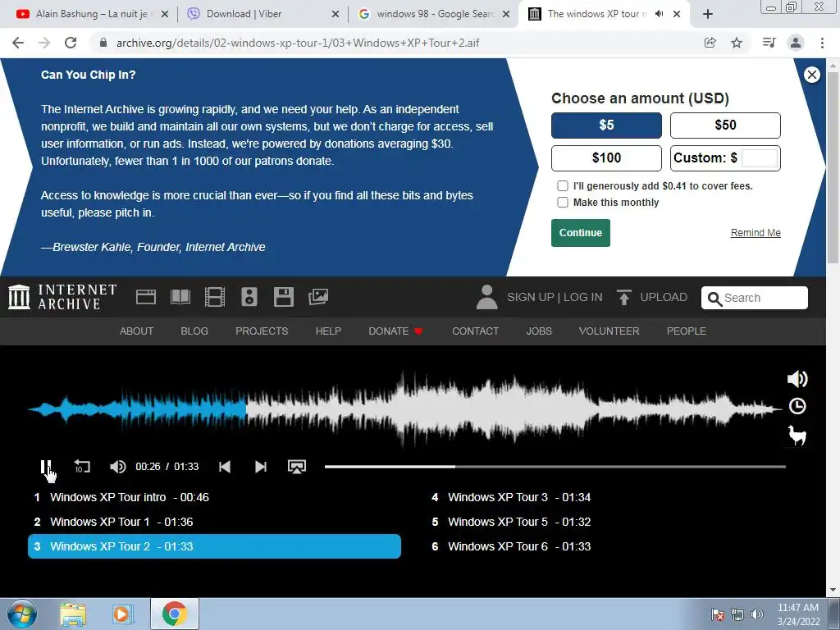840x630 pixels.
Task: Open Internet Archive home logo
Action: coord(62,297)
